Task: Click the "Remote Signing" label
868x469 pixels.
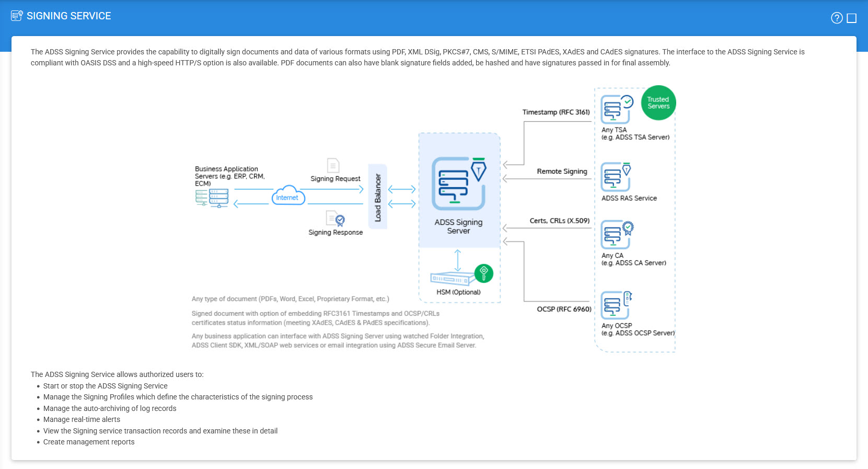Action: (562, 171)
